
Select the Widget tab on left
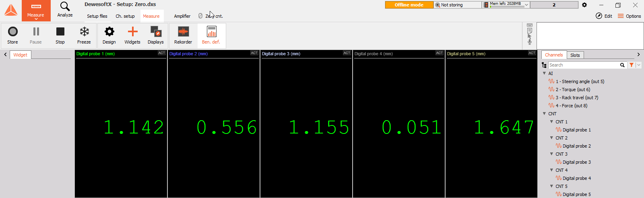20,55
